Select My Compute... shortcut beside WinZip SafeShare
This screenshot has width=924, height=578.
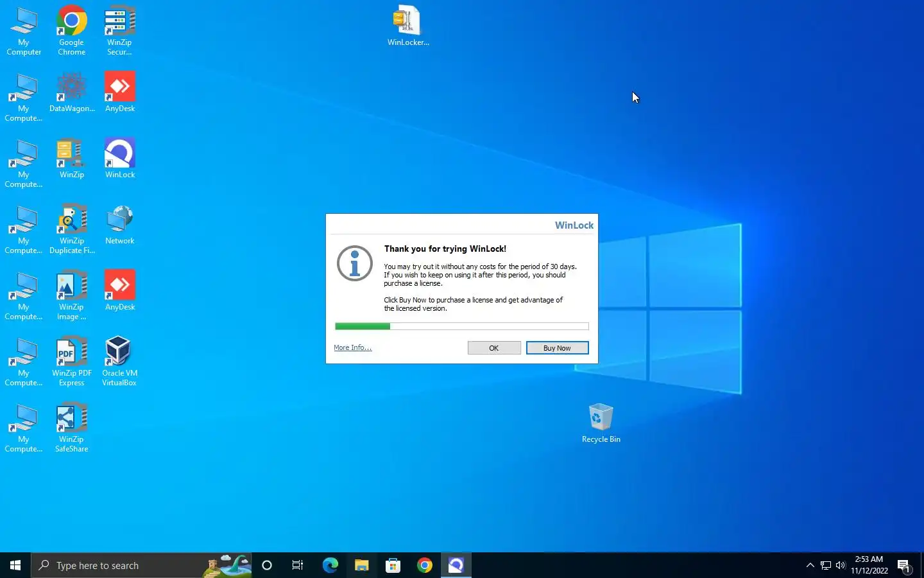click(x=24, y=428)
